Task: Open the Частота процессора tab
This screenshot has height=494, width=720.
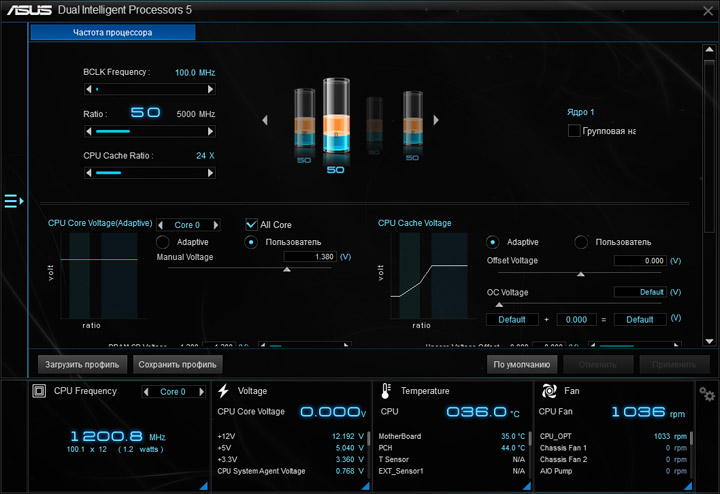Action: pos(112,32)
